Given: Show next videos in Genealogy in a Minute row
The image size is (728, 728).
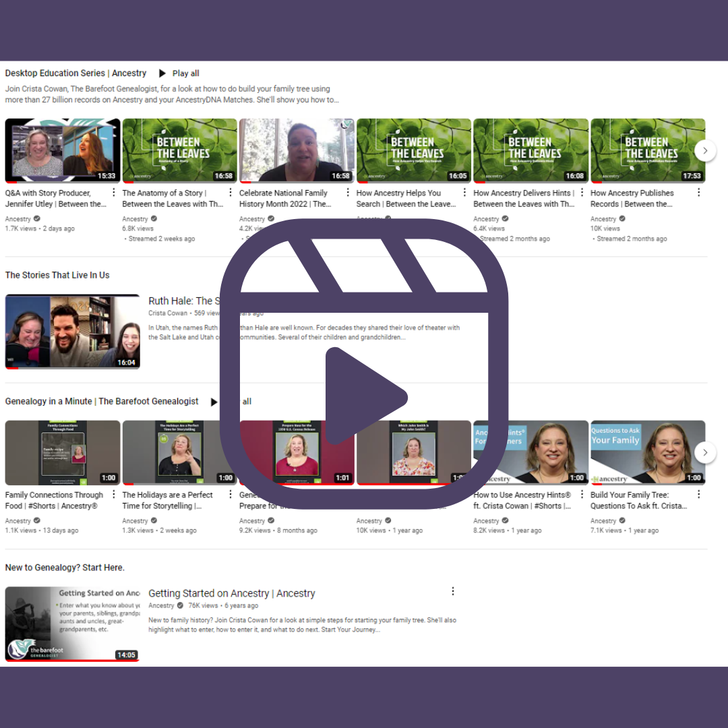Looking at the screenshot, I should [x=705, y=452].
